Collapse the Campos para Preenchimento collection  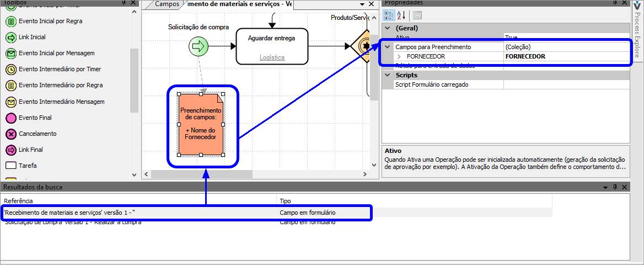coord(388,47)
